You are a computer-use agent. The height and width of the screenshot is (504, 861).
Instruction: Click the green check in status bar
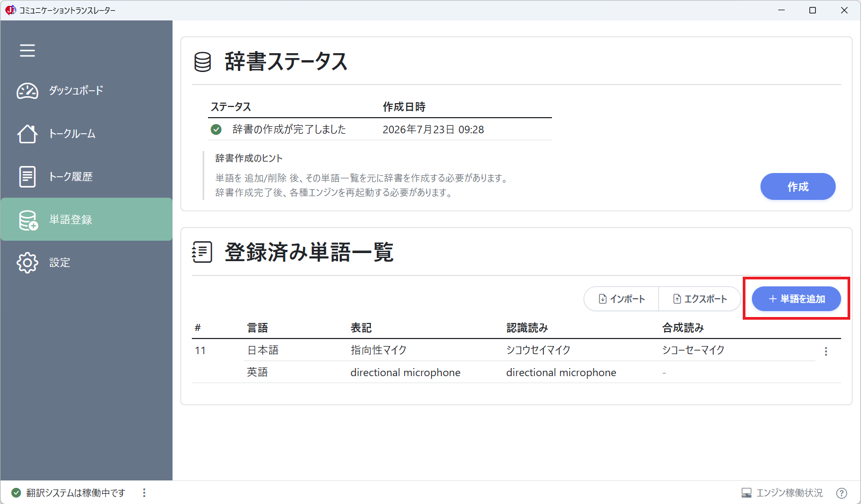pos(16,493)
